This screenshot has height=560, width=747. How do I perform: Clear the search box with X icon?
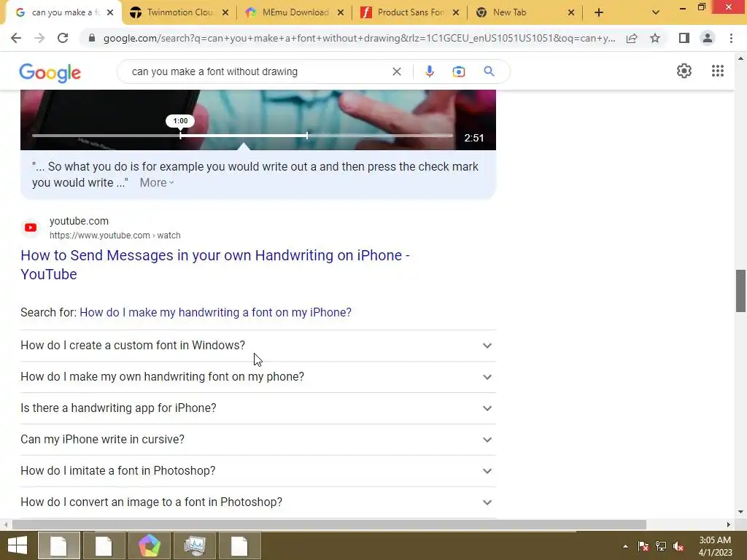[396, 71]
